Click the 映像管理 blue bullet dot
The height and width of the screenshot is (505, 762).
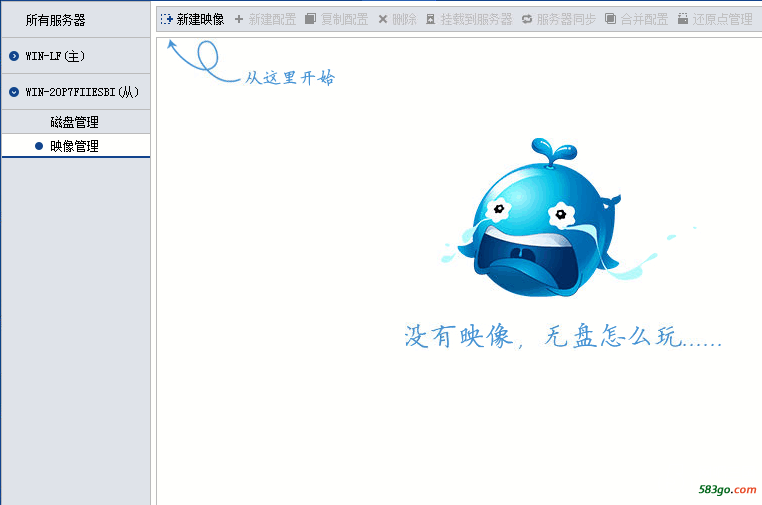click(x=39, y=146)
